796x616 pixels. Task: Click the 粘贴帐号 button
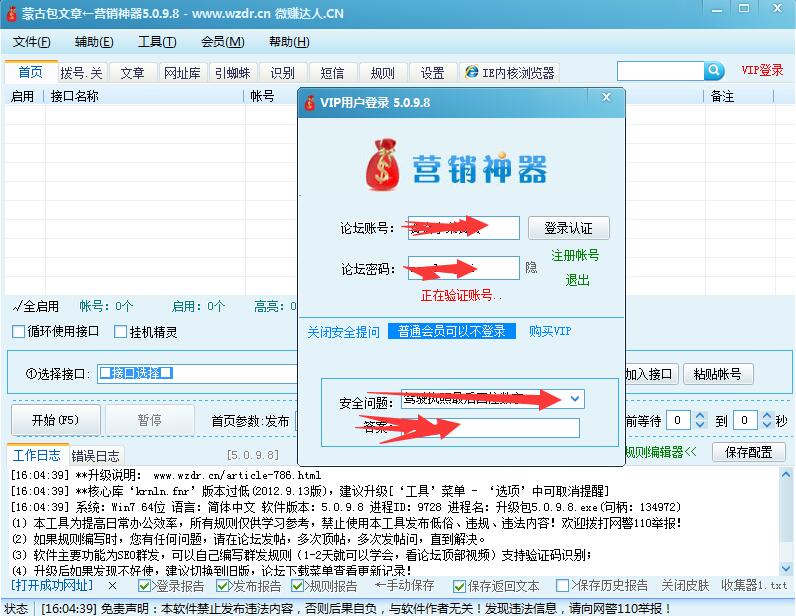(717, 374)
